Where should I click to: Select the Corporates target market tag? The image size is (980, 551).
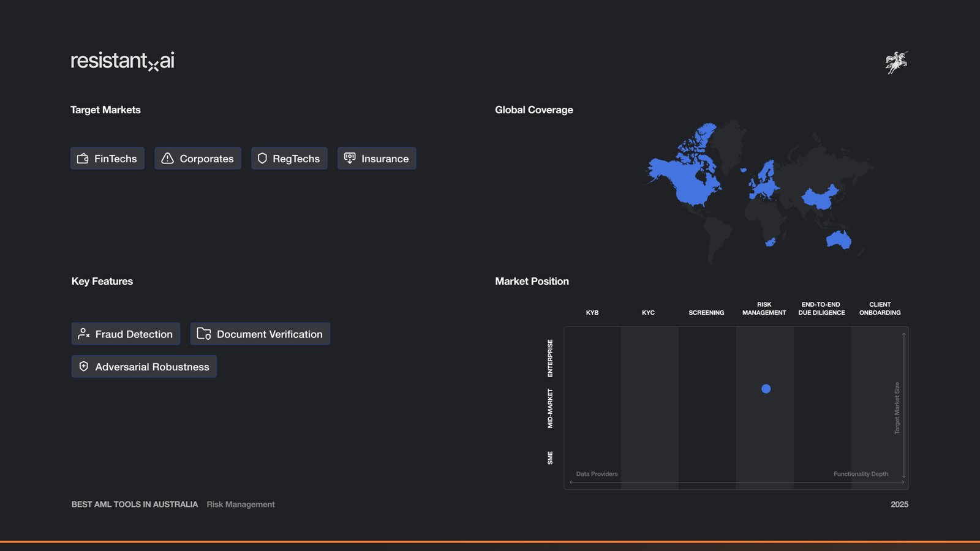click(198, 159)
